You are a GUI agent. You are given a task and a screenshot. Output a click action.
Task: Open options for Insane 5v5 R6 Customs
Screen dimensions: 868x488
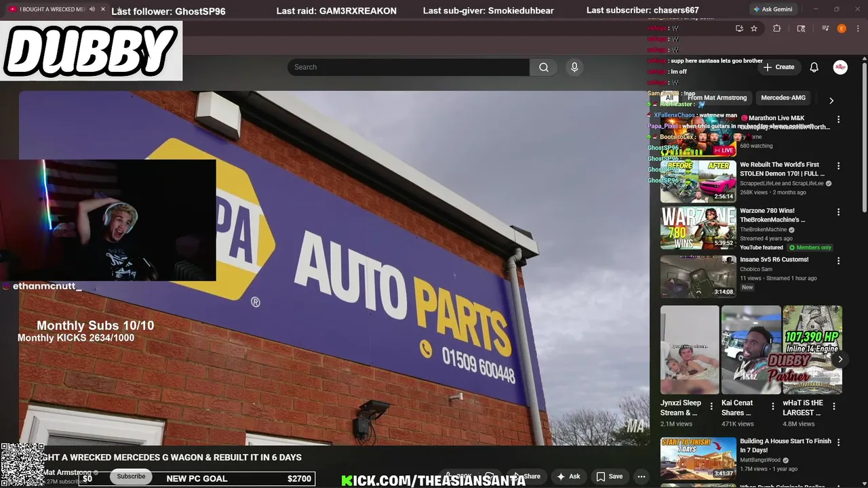(x=838, y=261)
